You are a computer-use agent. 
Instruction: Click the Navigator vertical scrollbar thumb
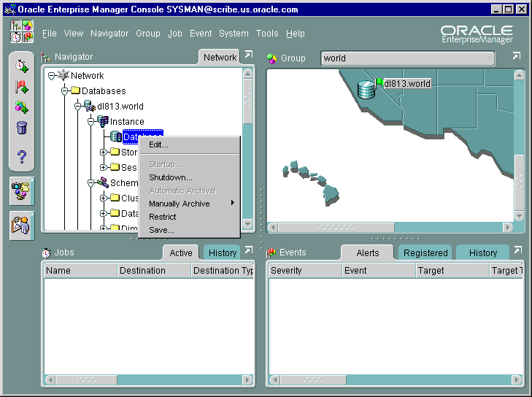(x=247, y=101)
